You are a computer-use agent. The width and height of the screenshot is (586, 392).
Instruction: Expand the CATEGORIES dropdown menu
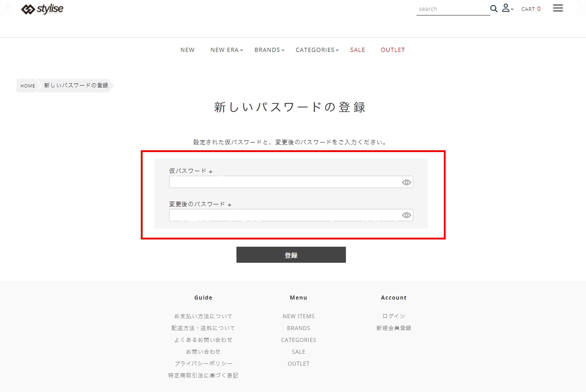[317, 50]
